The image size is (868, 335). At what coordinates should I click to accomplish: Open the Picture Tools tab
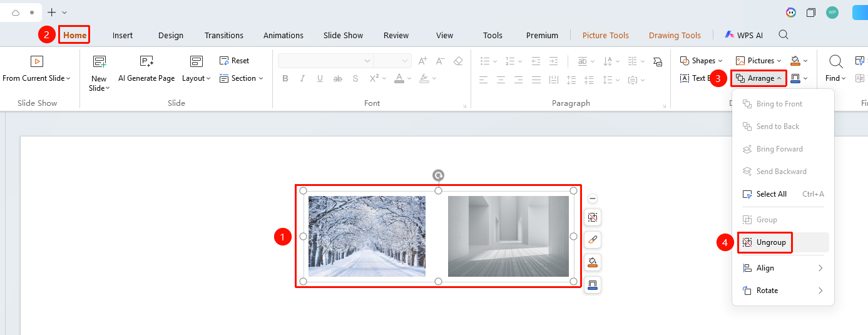(606, 35)
